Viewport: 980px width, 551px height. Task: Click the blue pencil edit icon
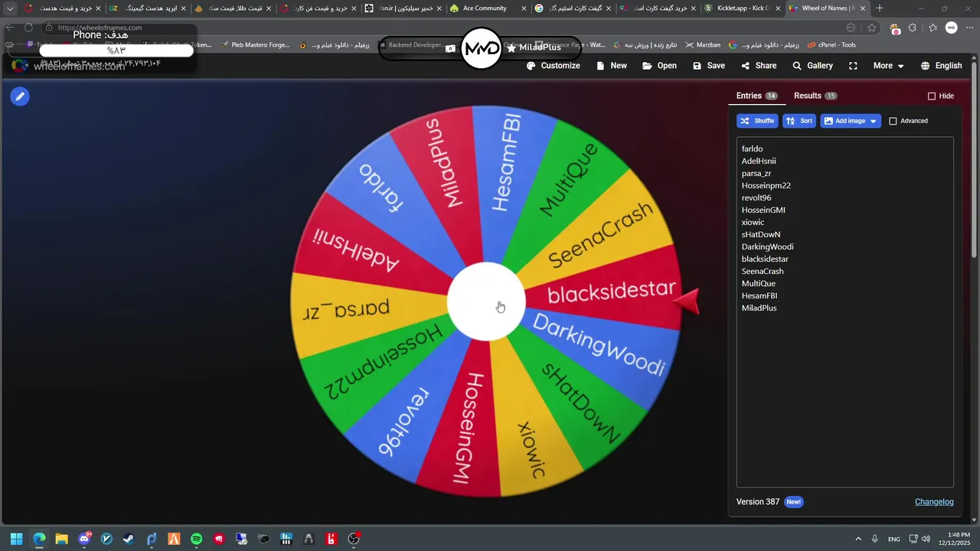(x=20, y=96)
